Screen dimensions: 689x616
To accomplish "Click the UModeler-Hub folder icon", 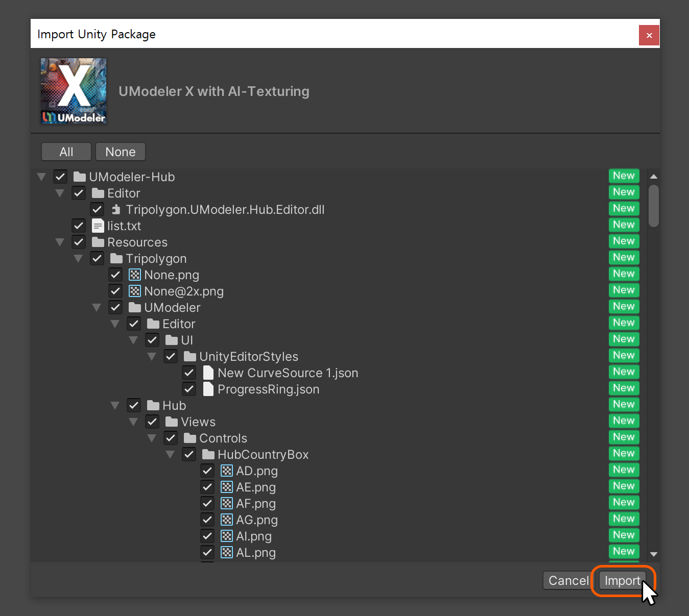I will (80, 177).
